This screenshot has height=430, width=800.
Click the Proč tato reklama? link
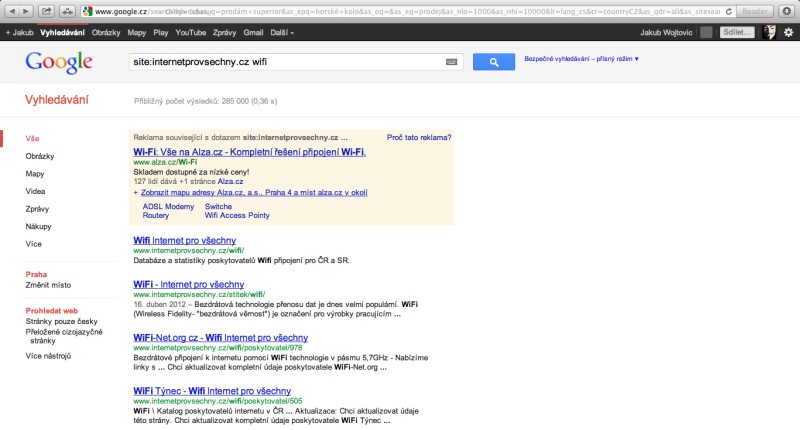tap(419, 137)
